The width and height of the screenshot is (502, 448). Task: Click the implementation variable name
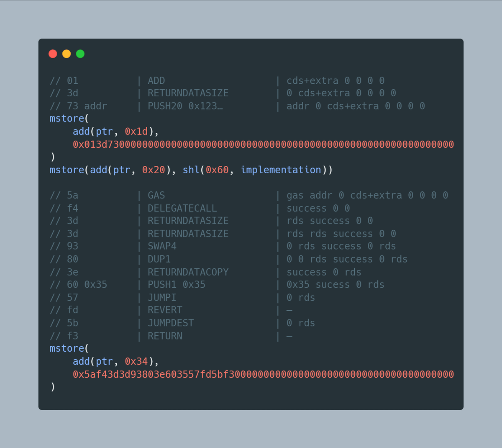(281, 170)
